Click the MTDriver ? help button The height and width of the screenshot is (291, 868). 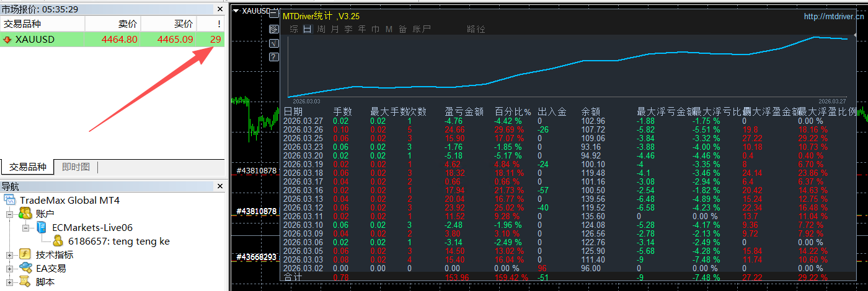click(274, 57)
